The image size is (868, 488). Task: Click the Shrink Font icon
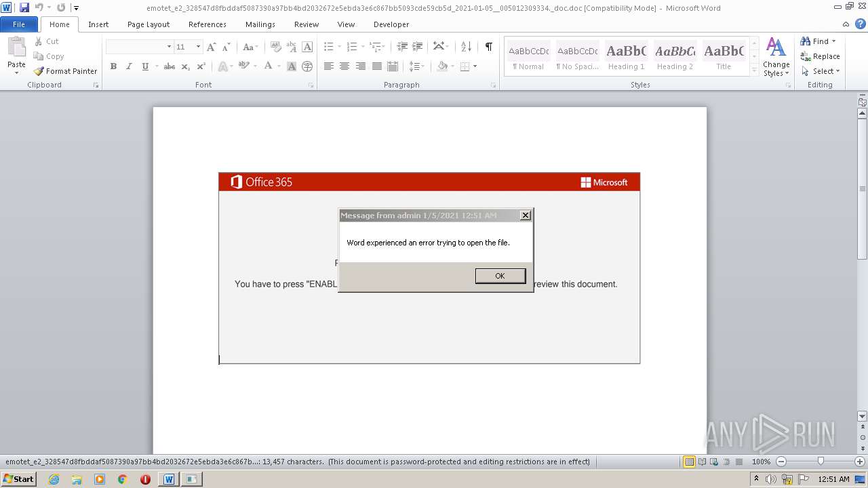(x=226, y=47)
